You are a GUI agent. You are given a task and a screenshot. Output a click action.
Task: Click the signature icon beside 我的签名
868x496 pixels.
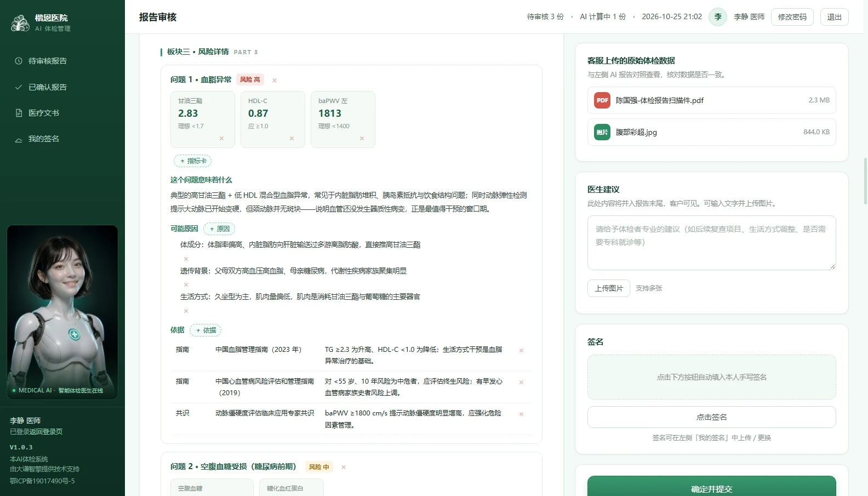pyautogui.click(x=19, y=139)
